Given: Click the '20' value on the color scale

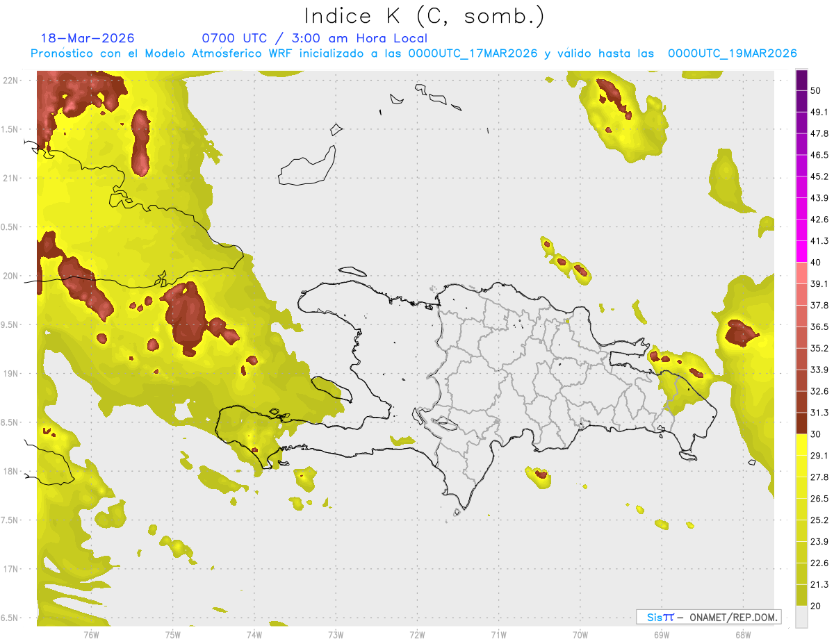Looking at the screenshot, I should point(816,606).
